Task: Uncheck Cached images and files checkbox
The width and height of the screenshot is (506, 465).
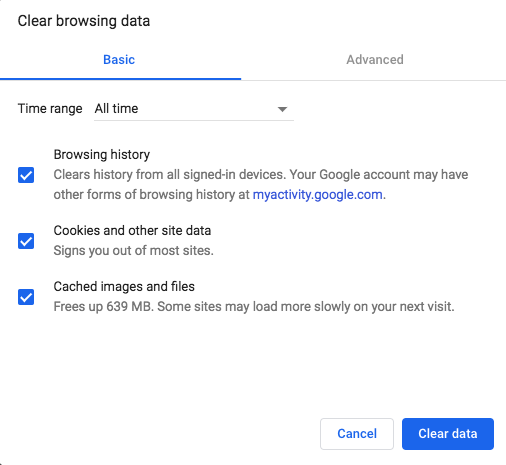Action: point(26,297)
